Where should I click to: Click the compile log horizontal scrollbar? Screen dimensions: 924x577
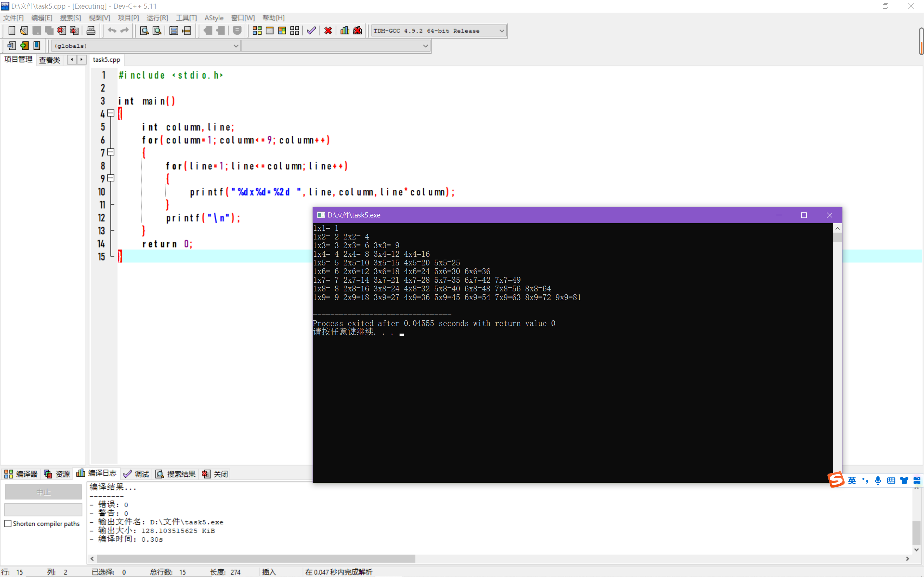[256, 559]
